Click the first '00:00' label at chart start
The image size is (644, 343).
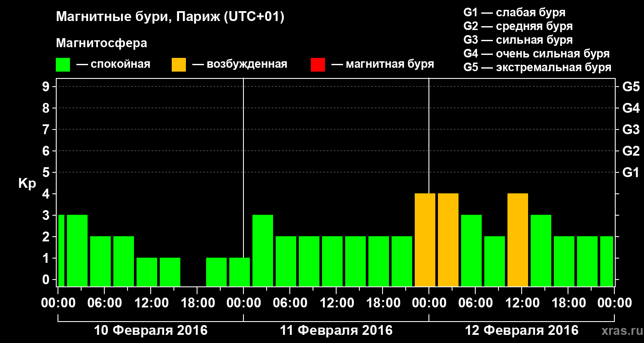(x=58, y=303)
